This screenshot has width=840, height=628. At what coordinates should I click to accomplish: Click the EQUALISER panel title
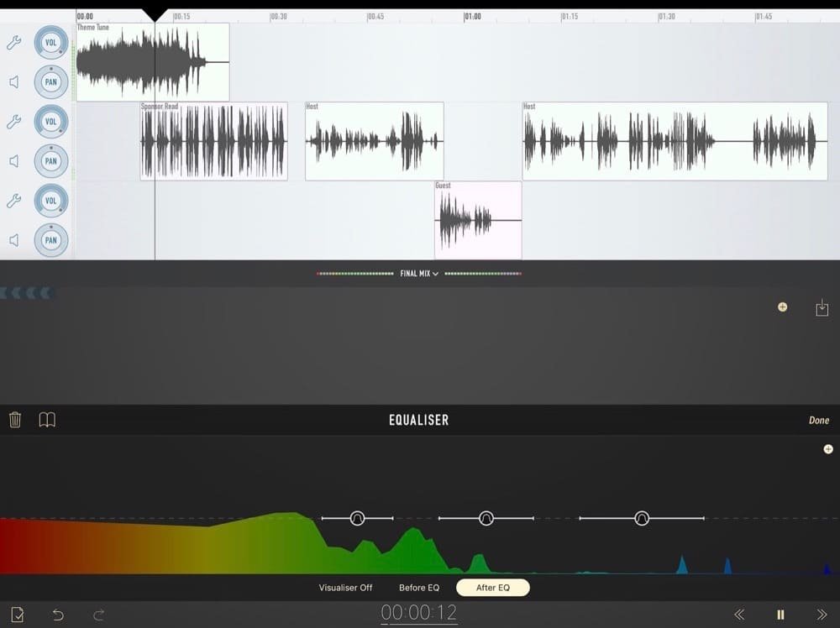420,420
